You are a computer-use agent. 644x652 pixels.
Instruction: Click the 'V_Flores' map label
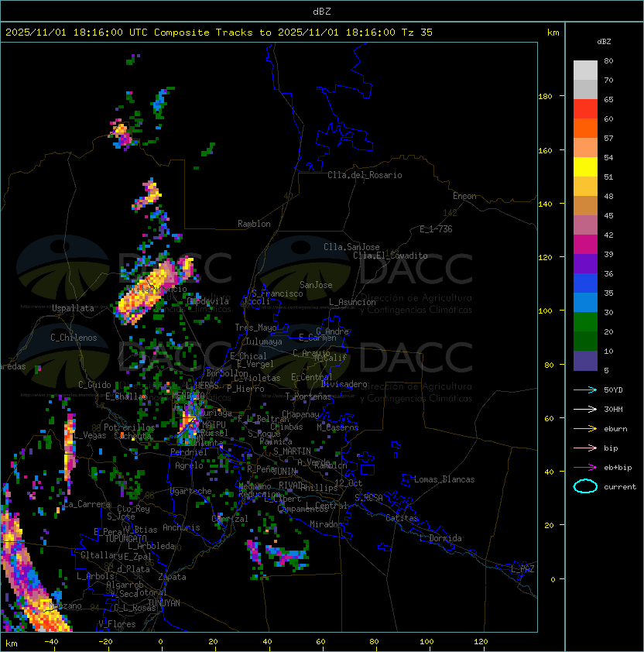point(117,624)
